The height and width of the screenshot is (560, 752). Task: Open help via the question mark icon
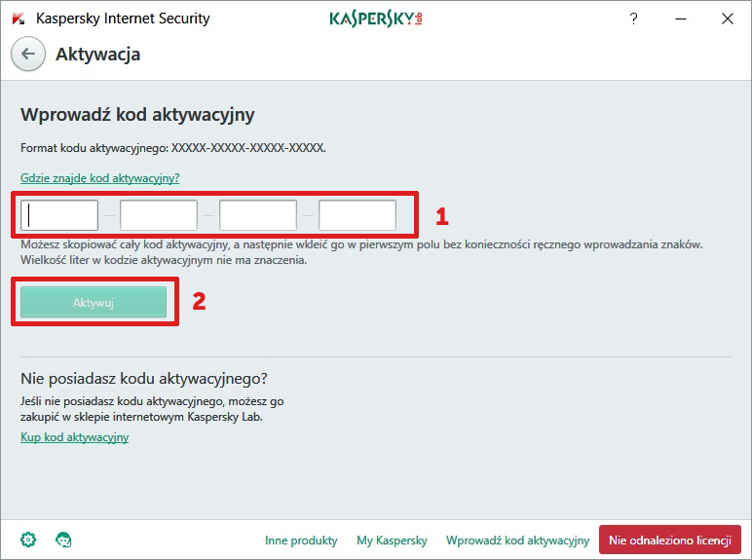pyautogui.click(x=633, y=19)
